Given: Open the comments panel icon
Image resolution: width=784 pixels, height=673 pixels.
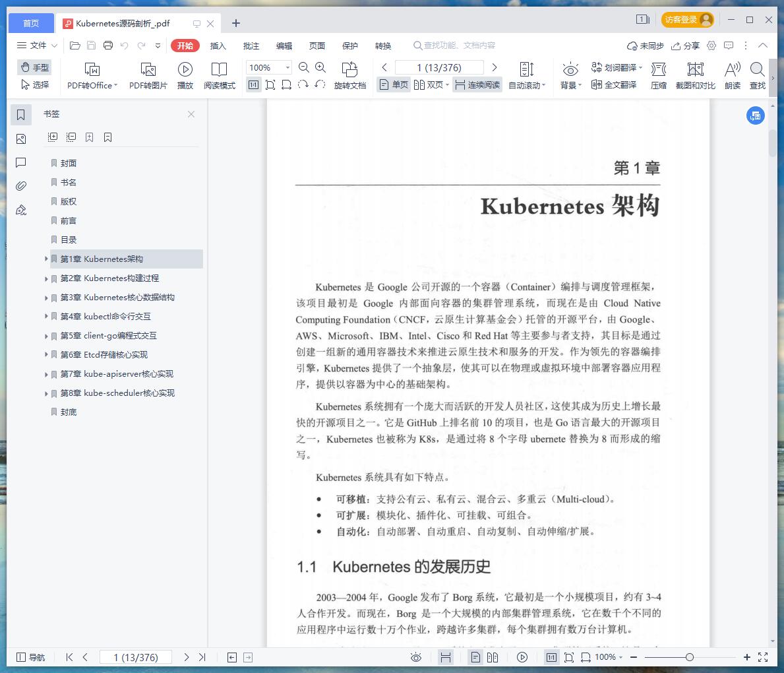Looking at the screenshot, I should tap(21, 162).
